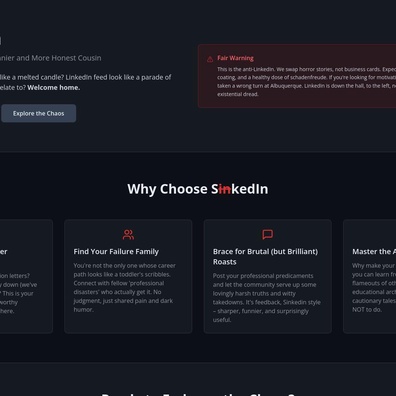Viewport: 396px width, 396px height.
Task: Click the toddler's scribbles description in Failure Family card
Action: coord(124,287)
